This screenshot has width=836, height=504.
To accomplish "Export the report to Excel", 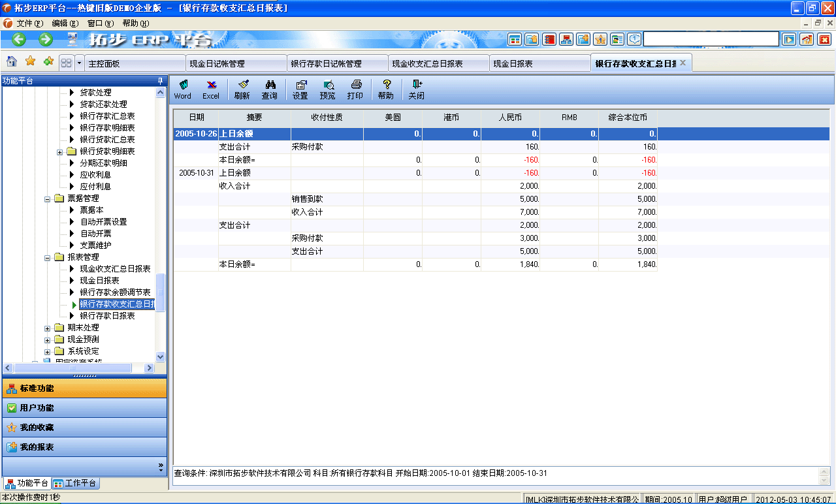I will pyautogui.click(x=210, y=88).
